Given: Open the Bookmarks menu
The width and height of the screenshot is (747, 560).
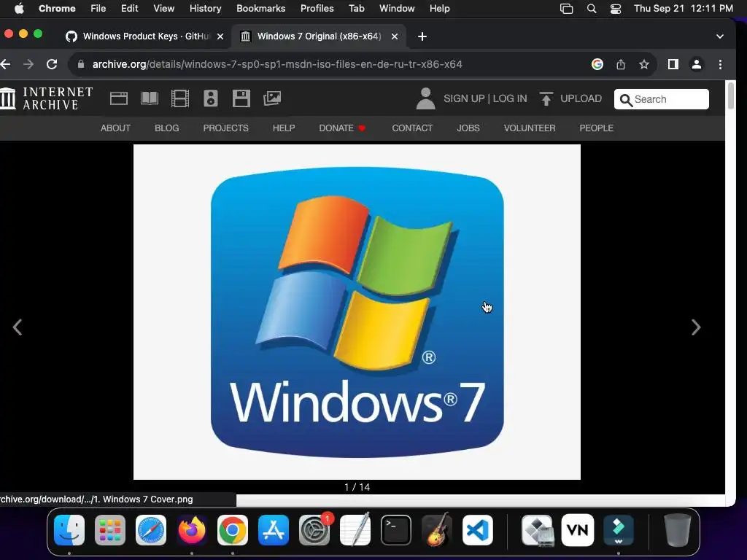Looking at the screenshot, I should (x=260, y=9).
